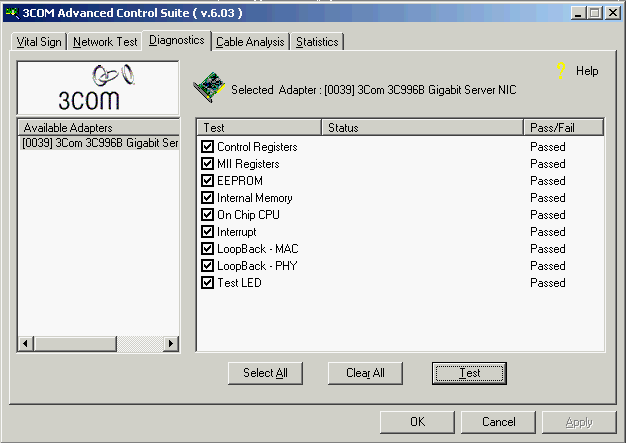The width and height of the screenshot is (626, 443).
Task: Run diagnostics with the Test button
Action: point(469,373)
